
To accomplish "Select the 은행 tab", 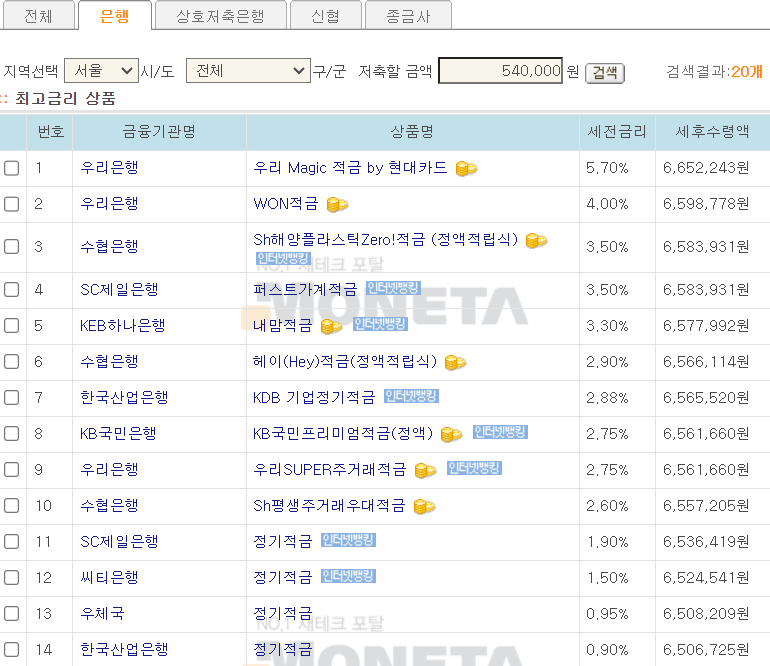I will (x=114, y=16).
